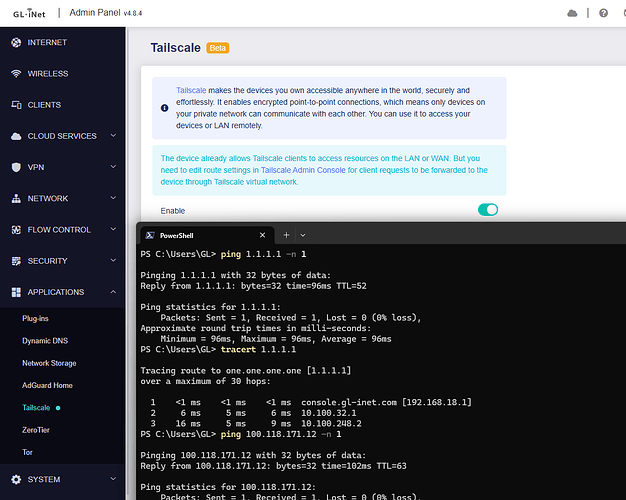Click 'Ping statistics for 1.1.1.1' line
Viewport: 626px width, 500px height.
point(210,307)
